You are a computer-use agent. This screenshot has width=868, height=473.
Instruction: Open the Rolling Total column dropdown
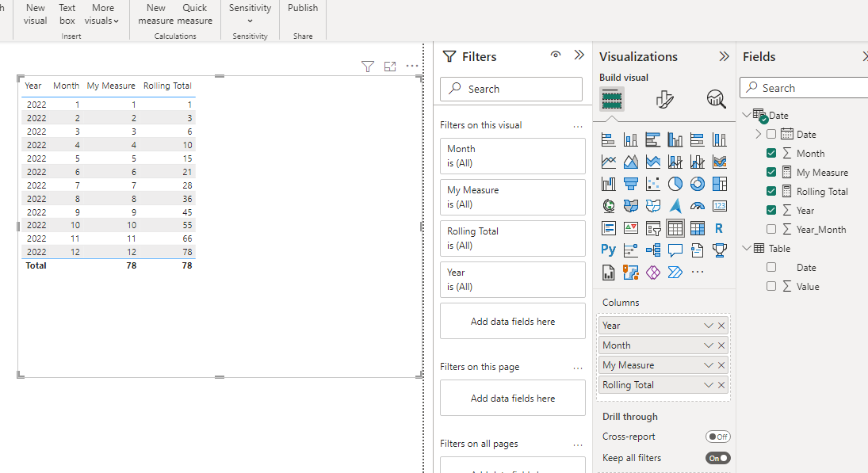pyautogui.click(x=708, y=385)
